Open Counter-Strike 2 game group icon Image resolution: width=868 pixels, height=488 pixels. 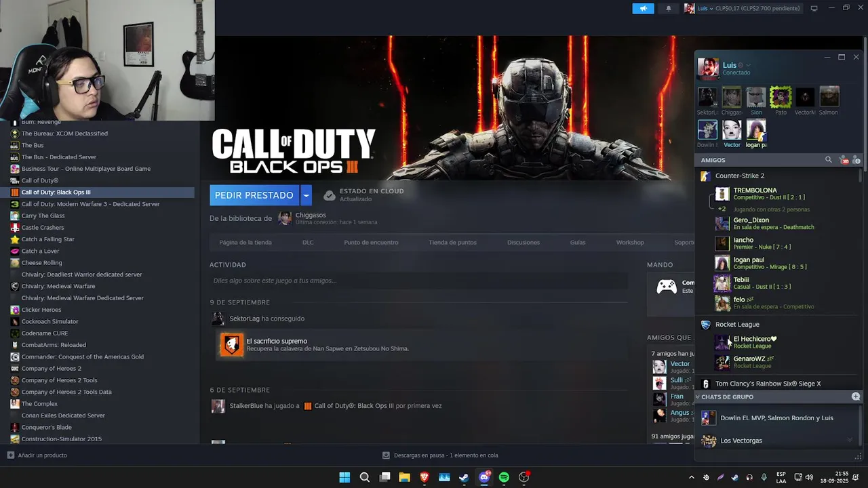(705, 176)
